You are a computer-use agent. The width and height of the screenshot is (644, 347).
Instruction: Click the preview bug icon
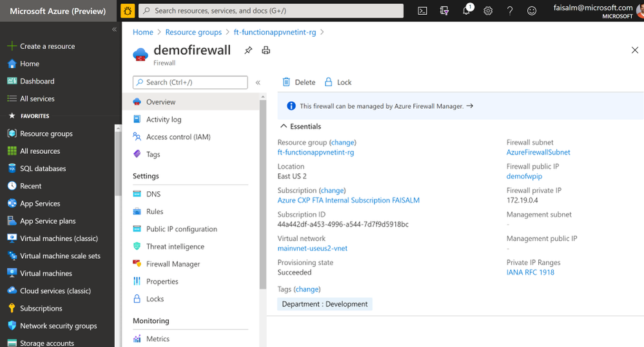[128, 11]
